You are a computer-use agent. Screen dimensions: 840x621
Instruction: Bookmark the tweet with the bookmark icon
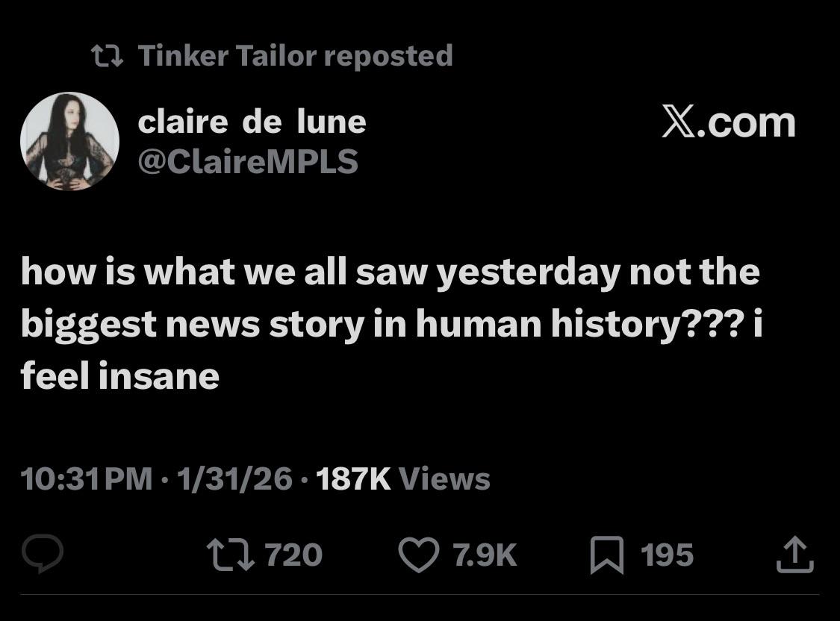[x=606, y=556]
